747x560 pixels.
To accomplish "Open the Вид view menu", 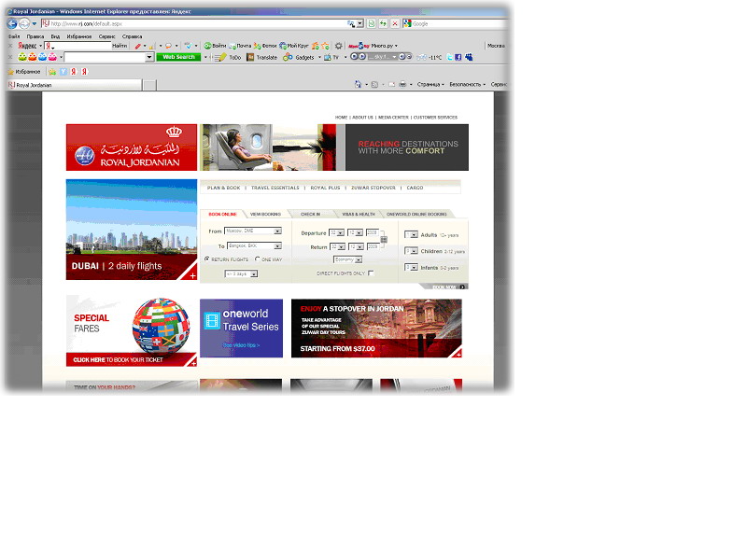I will [55, 36].
